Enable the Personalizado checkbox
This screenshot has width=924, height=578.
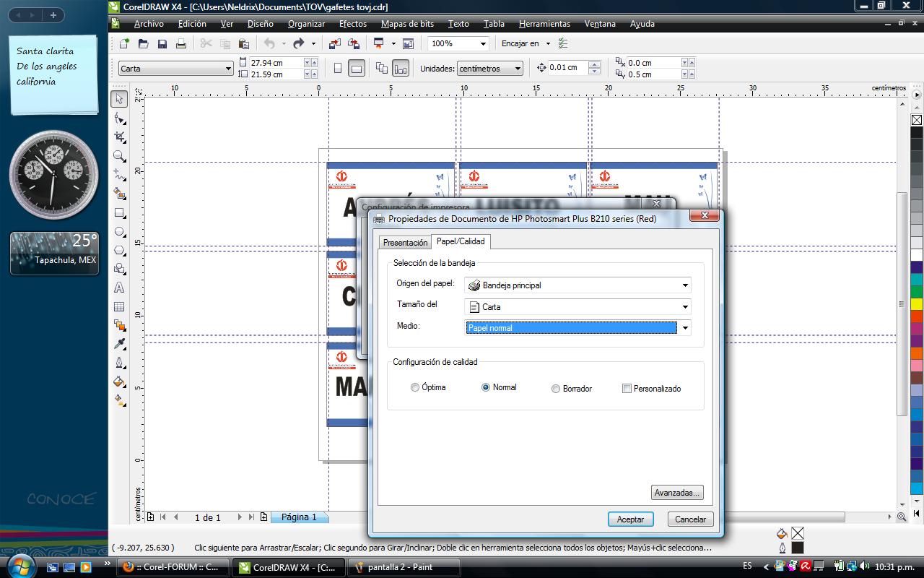[x=627, y=388]
